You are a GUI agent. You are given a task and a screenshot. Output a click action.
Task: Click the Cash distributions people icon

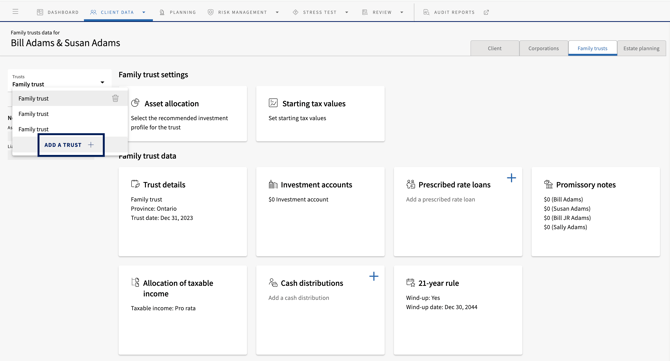click(x=273, y=282)
